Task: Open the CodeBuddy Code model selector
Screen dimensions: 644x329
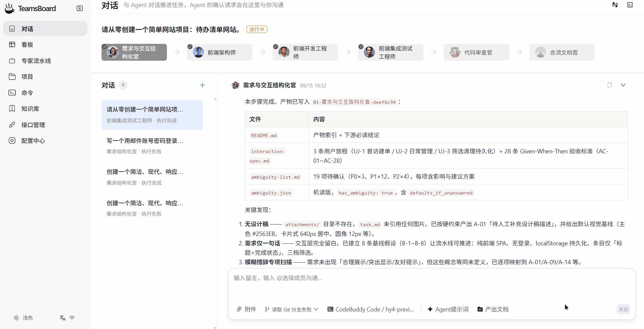Action: point(371,309)
